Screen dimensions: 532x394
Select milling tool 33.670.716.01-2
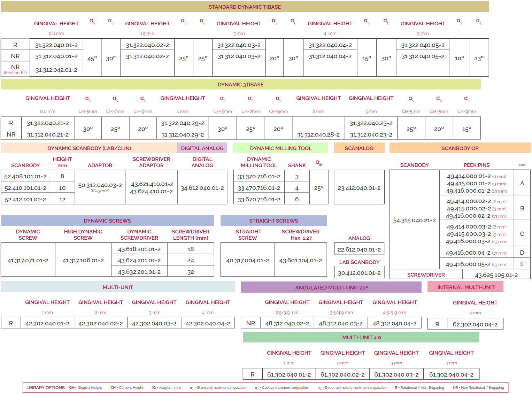pos(259,200)
